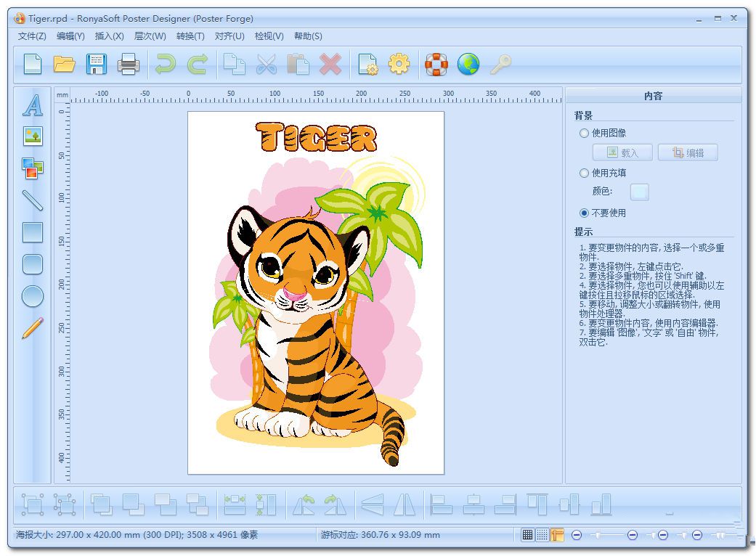Save the poster using the floppy disk icon

(97, 64)
